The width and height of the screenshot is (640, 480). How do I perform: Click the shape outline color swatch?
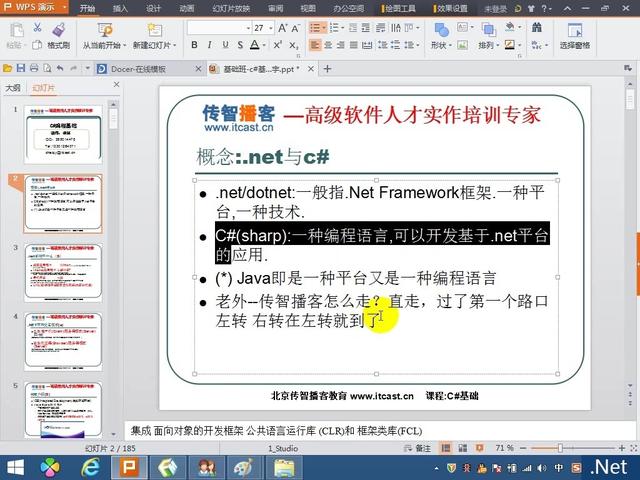coord(510,44)
